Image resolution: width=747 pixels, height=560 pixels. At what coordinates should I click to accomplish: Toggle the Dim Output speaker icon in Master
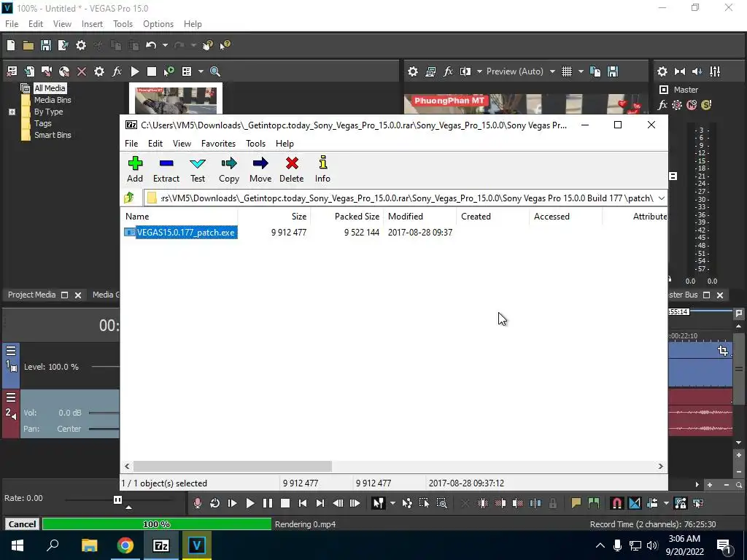pyautogui.click(x=697, y=71)
